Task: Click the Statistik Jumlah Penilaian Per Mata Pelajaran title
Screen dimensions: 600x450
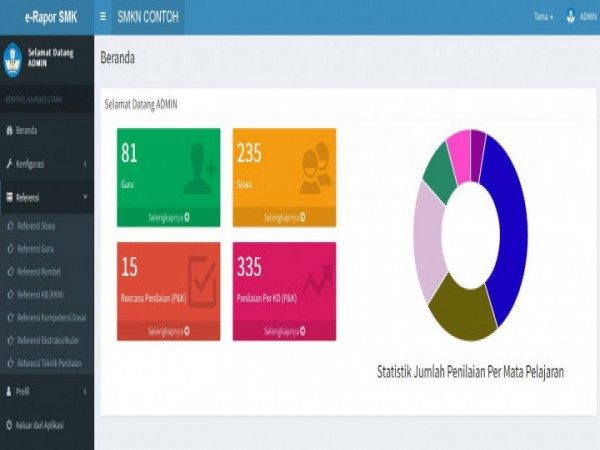Action: (x=470, y=372)
